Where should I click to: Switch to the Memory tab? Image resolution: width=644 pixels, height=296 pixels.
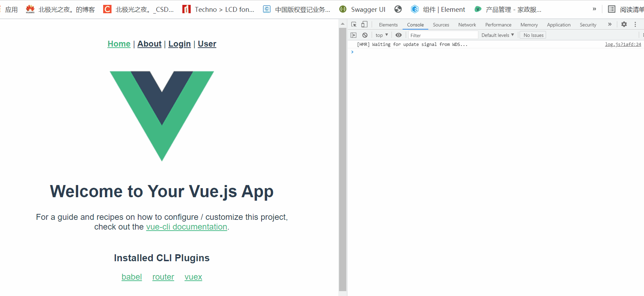tap(529, 25)
